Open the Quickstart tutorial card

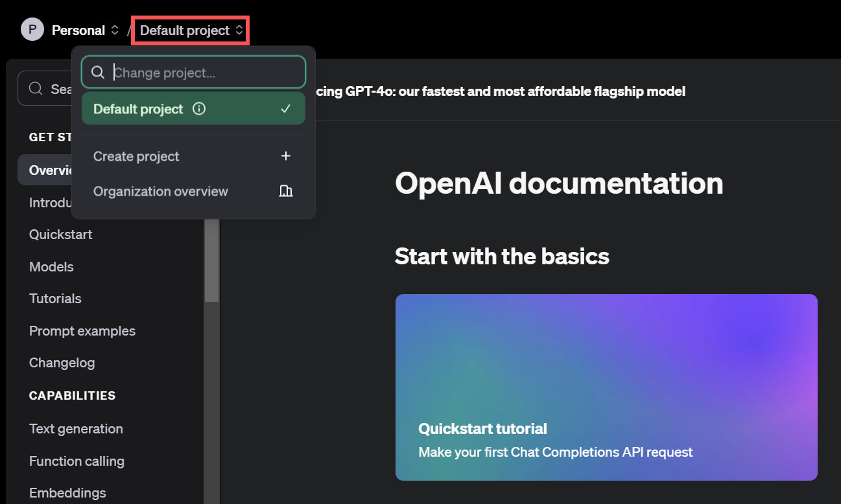606,387
